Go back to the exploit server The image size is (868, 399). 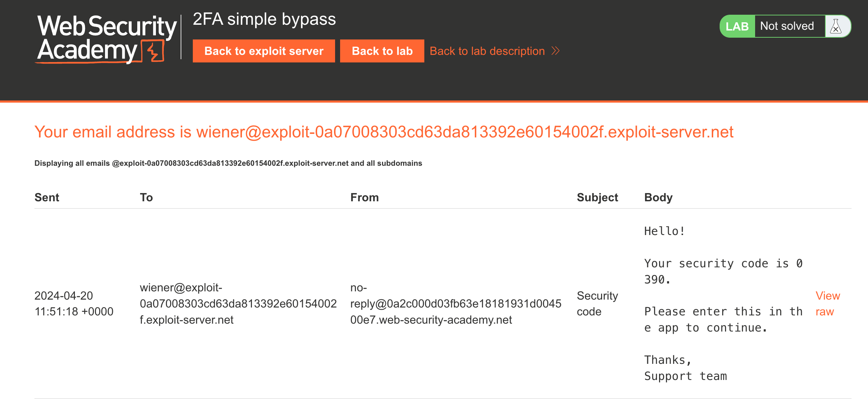(x=264, y=51)
